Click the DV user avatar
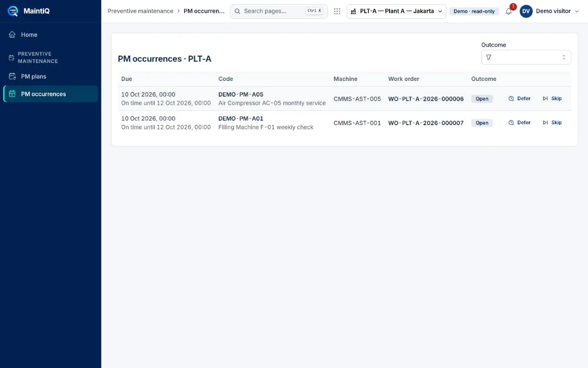This screenshot has height=368, width=588. [x=526, y=11]
